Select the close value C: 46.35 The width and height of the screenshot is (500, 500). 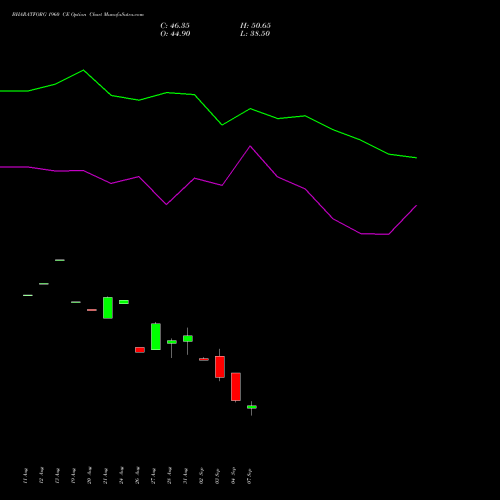(x=175, y=26)
